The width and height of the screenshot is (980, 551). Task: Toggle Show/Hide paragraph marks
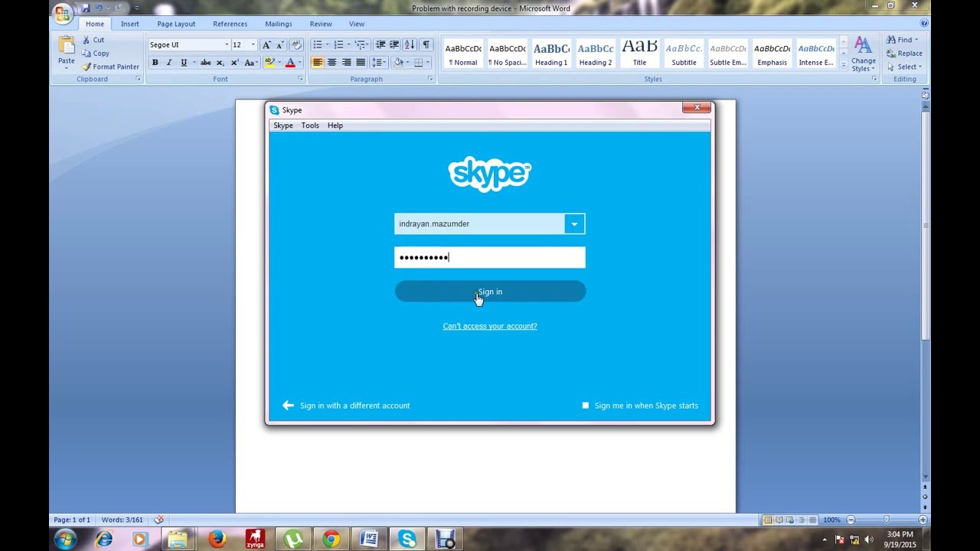click(x=426, y=45)
